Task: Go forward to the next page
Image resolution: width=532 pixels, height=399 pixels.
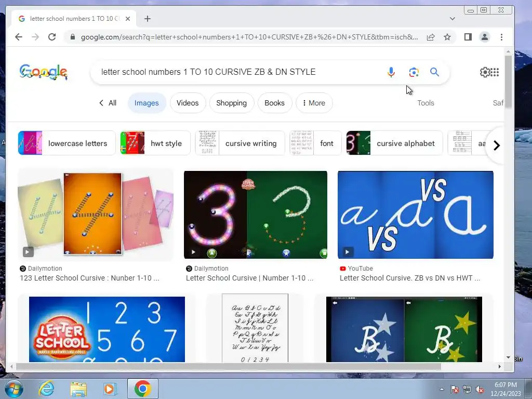Action: pyautogui.click(x=35, y=37)
